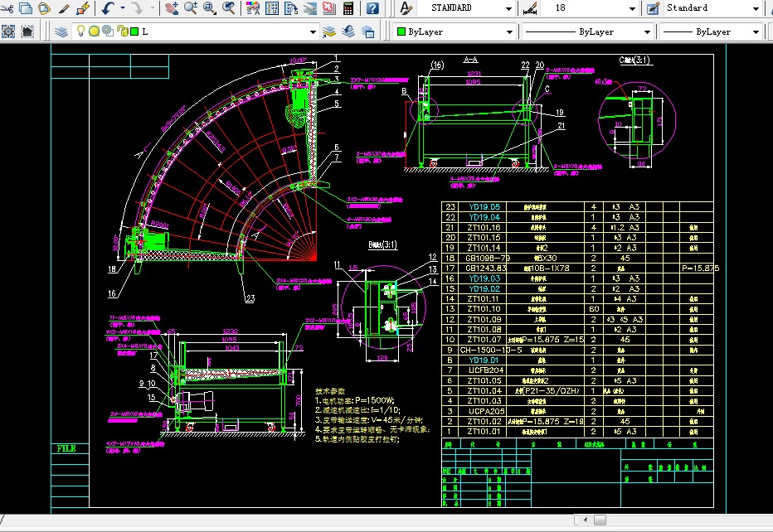Toggle the lock icon for layer L
Image resolution: width=773 pixels, height=532 pixels.
(121, 31)
